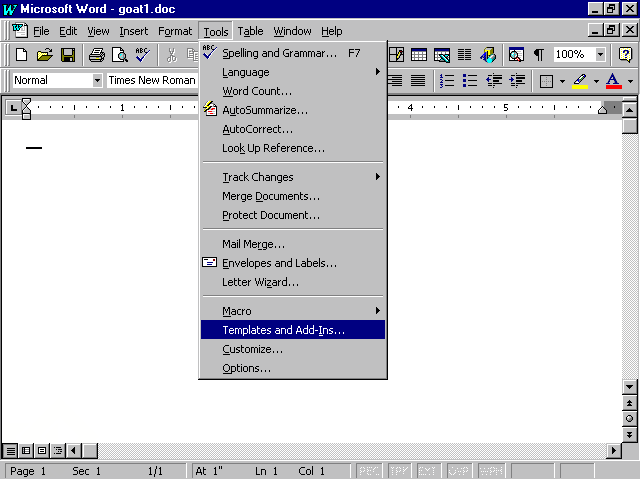Toggle Show/Hide paragraph marks
Viewport: 640px width, 480px height.
pyautogui.click(x=539, y=54)
